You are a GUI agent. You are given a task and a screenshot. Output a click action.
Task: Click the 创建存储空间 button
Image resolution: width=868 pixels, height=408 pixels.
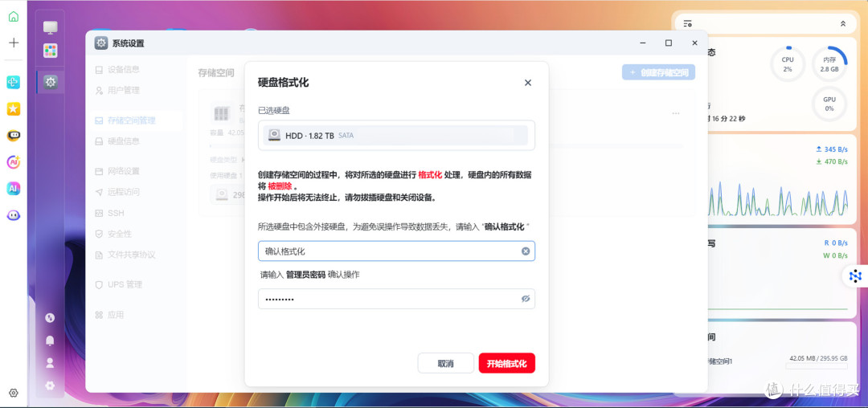coord(658,72)
